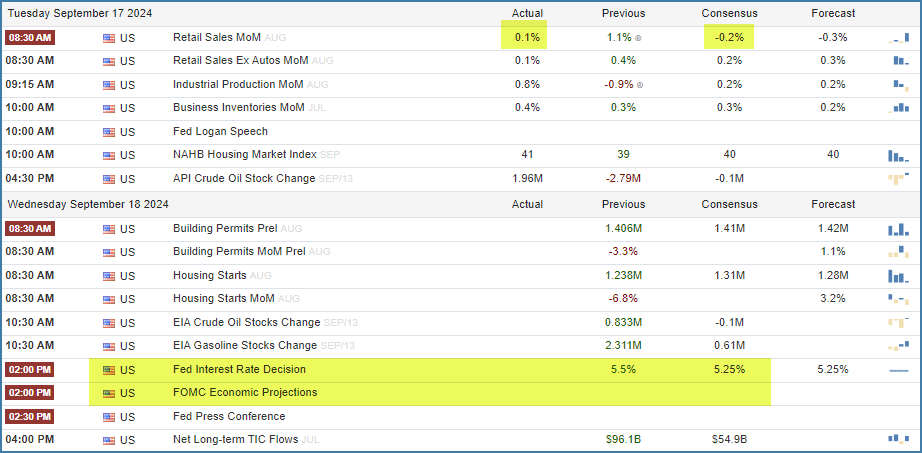Select Industrial Production actual value 0.8%
This screenshot has width=922, height=453.
[527, 84]
